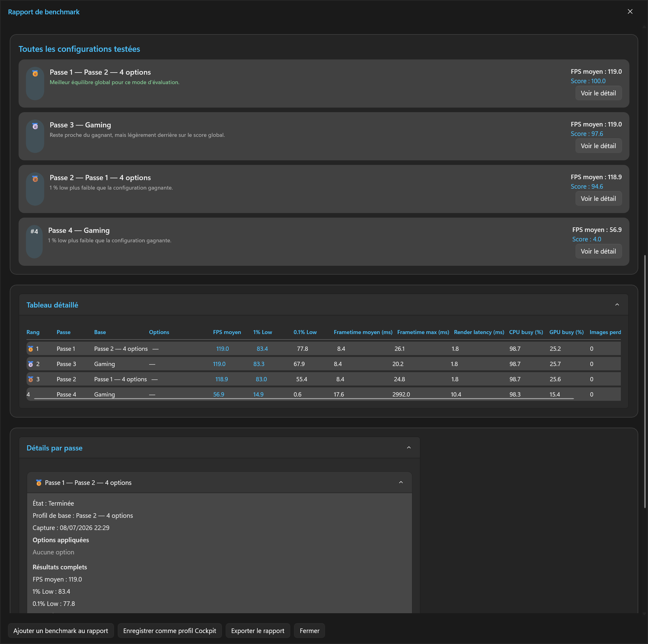Viewport: 648px width, 644px height.
Task: Click Score : 4.0 on Passe 4 card
Action: [586, 239]
